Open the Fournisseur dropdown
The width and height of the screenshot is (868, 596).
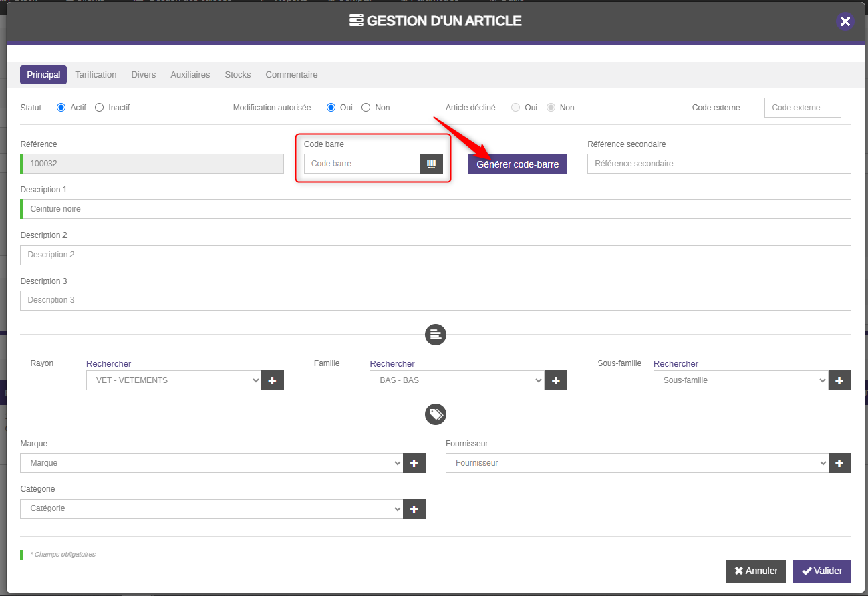pyautogui.click(x=637, y=463)
